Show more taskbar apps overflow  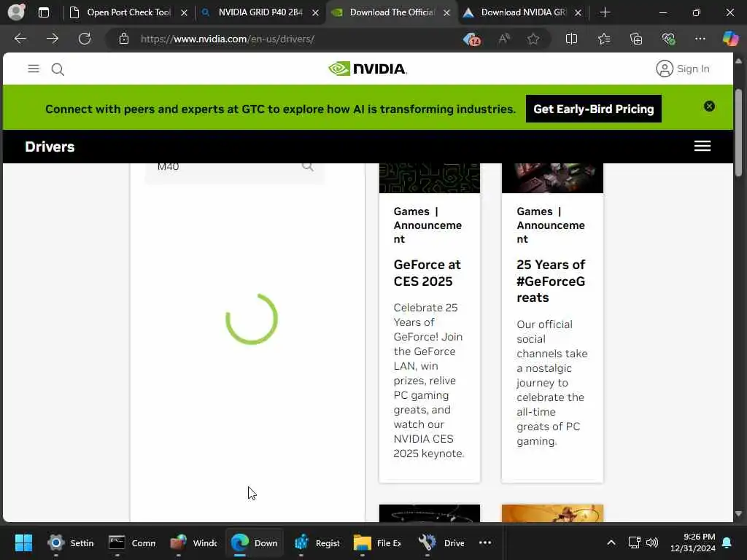click(x=485, y=542)
